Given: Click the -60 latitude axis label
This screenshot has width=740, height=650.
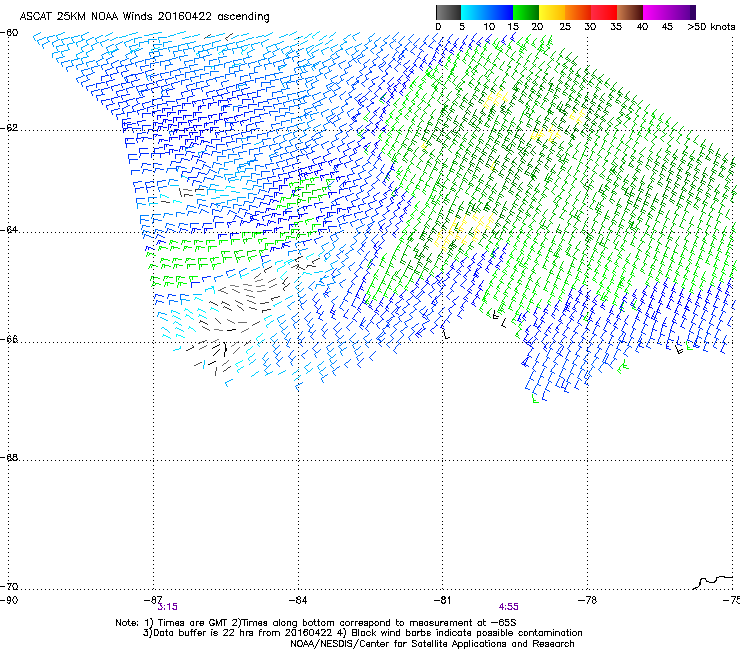Looking at the screenshot, I should coord(9,33).
